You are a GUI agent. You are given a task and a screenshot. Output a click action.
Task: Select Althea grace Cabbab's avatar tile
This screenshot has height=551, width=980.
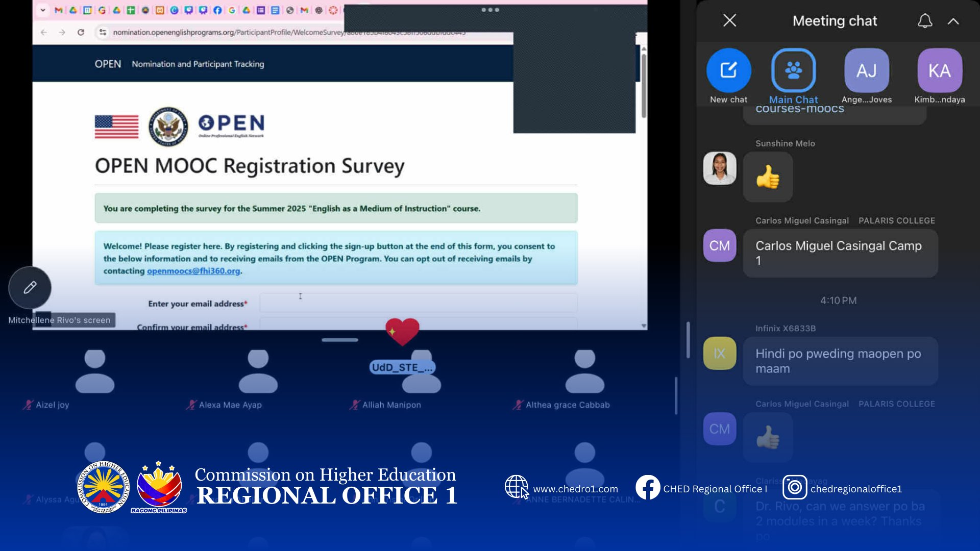pyautogui.click(x=585, y=371)
